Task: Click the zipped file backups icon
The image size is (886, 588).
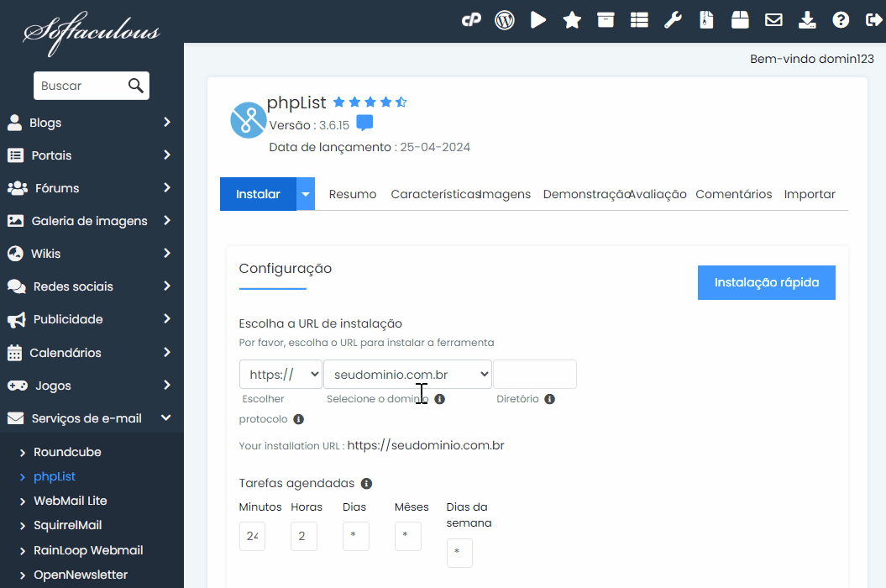Action: click(706, 20)
